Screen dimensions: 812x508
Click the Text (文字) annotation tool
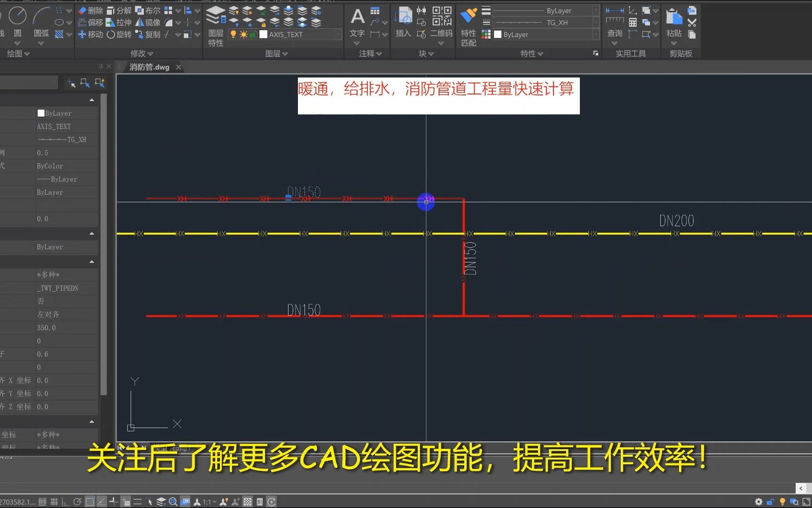tap(357, 22)
